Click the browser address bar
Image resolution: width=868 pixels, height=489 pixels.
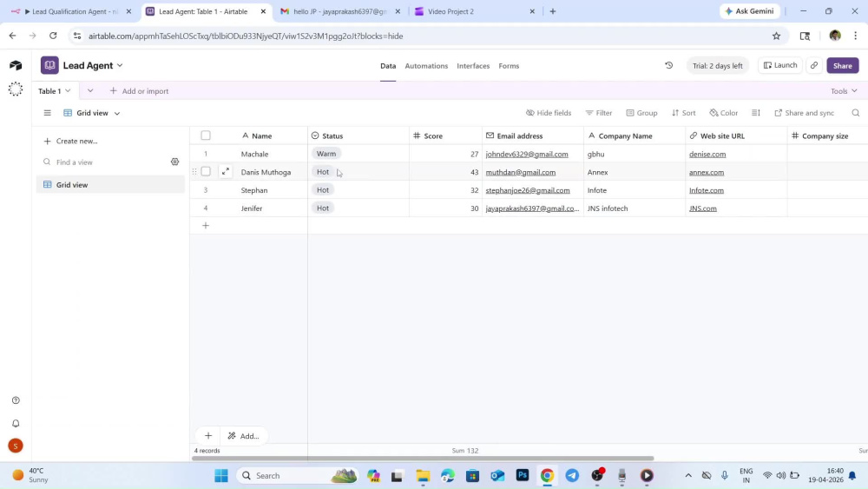coord(421,36)
